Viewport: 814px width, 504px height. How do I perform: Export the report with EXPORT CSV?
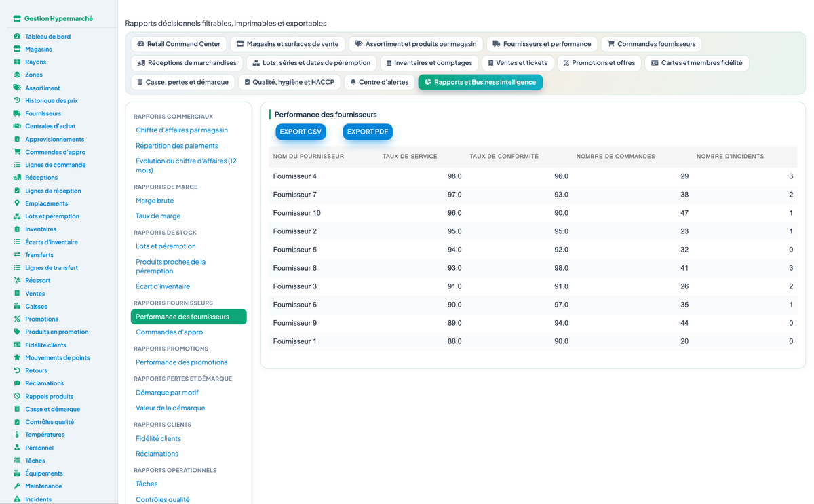click(301, 132)
